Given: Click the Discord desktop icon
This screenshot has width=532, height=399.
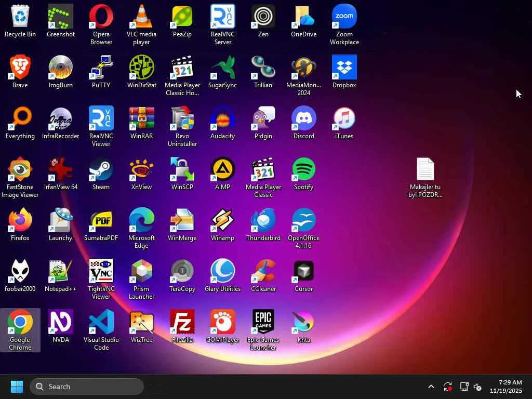Looking at the screenshot, I should coord(304,119).
